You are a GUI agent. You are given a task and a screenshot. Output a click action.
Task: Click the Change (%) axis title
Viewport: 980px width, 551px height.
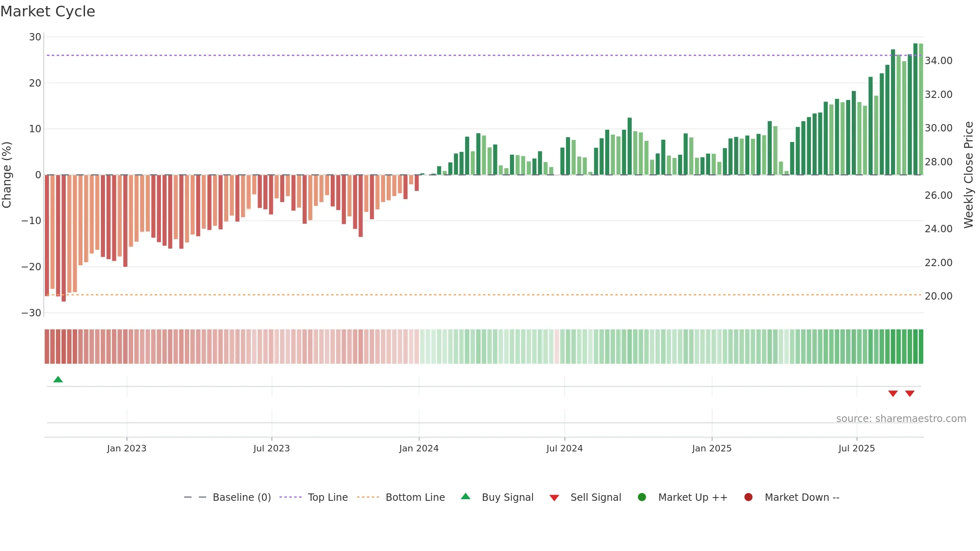pos(7,175)
